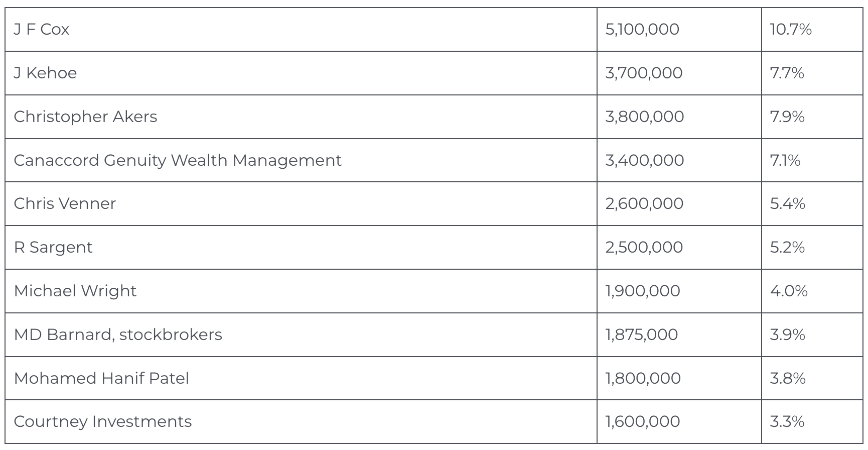868x450 pixels.
Task: Select the Michael Wright name cell
Action: click(75, 291)
